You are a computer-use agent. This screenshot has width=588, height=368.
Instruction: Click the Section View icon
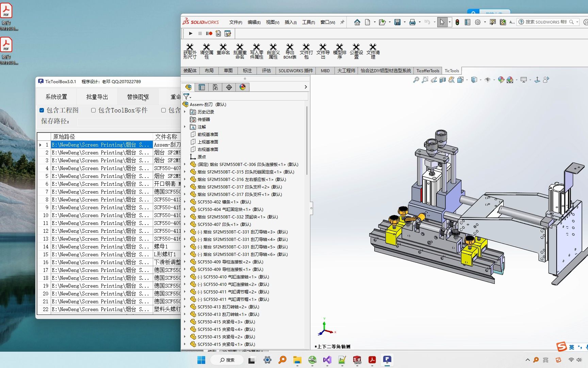pyautogui.click(x=442, y=80)
